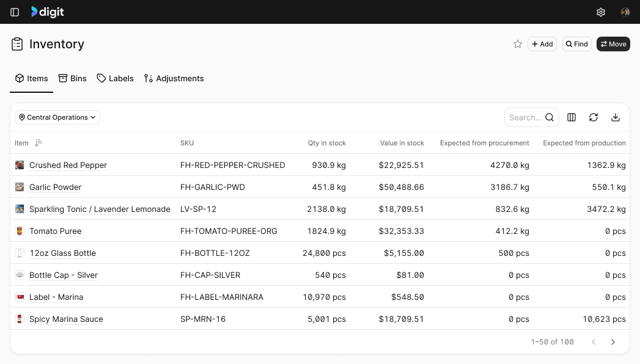Open Label - Marina item link

56,297
